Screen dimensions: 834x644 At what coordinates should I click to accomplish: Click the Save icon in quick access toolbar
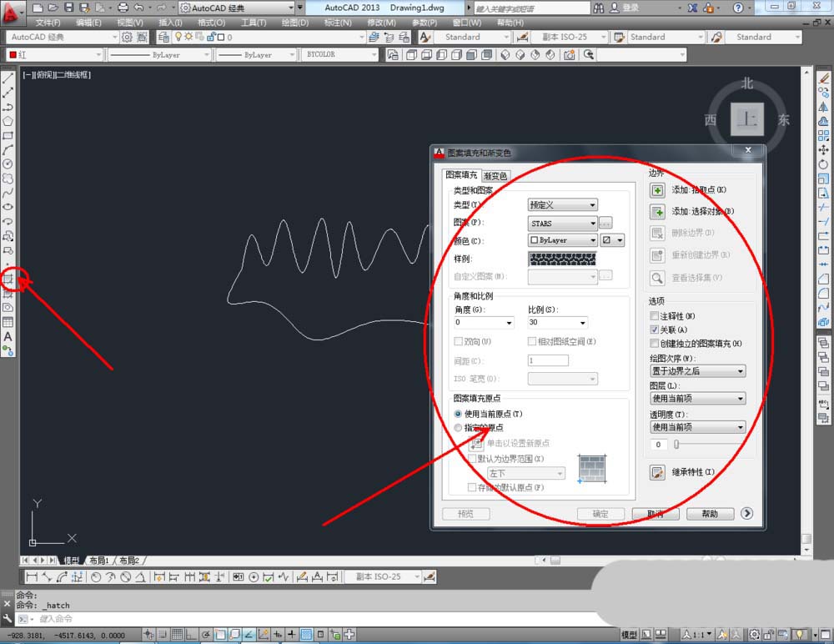coord(69,8)
